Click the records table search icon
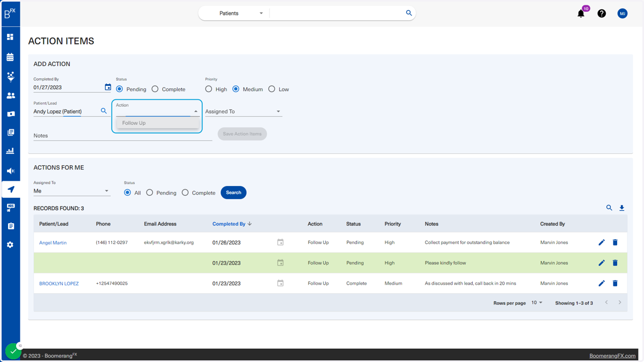 point(609,208)
